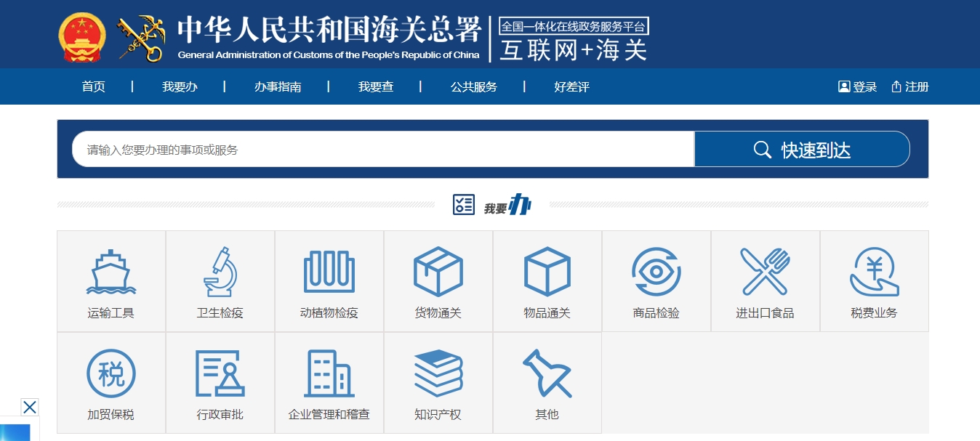Screen dimensions: 980x441
Task: Click the 知识产权 stacked books icon
Action: click(x=438, y=373)
